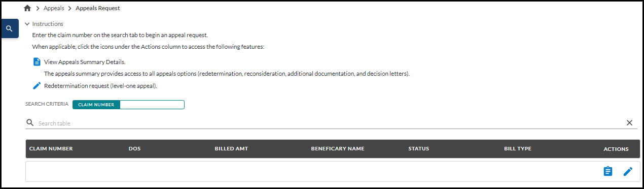Click Appeals Request breadcrumb item
The height and width of the screenshot is (189, 644).
(98, 9)
